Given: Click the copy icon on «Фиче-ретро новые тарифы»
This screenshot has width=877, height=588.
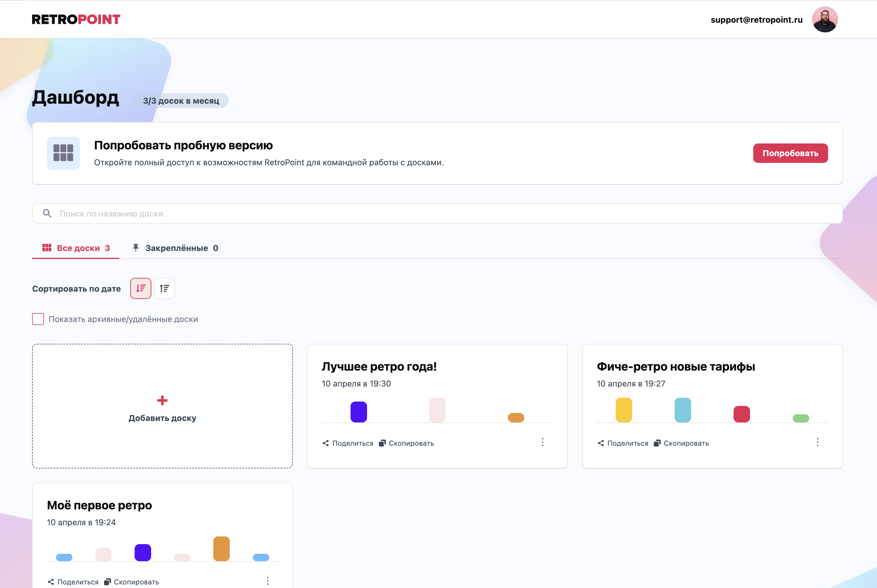Looking at the screenshot, I should point(657,443).
